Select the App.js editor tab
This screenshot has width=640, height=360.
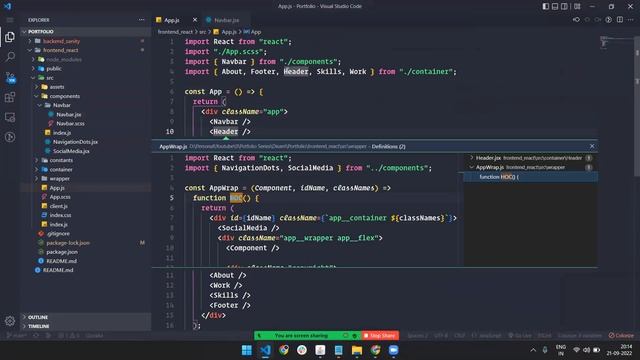click(172, 20)
